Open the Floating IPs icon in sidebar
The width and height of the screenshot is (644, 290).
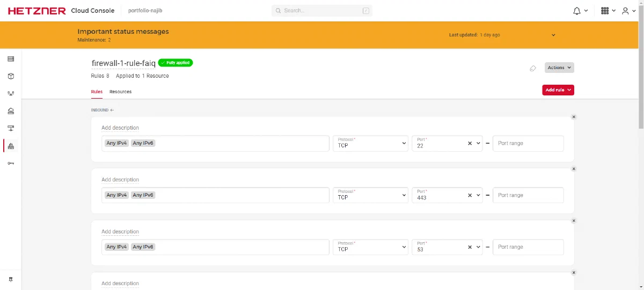tap(11, 111)
